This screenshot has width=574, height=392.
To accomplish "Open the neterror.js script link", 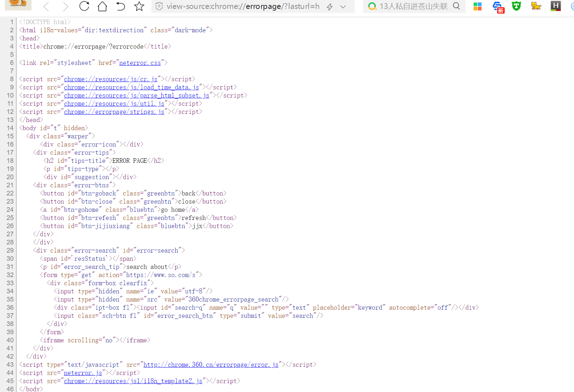I will click(83, 373).
